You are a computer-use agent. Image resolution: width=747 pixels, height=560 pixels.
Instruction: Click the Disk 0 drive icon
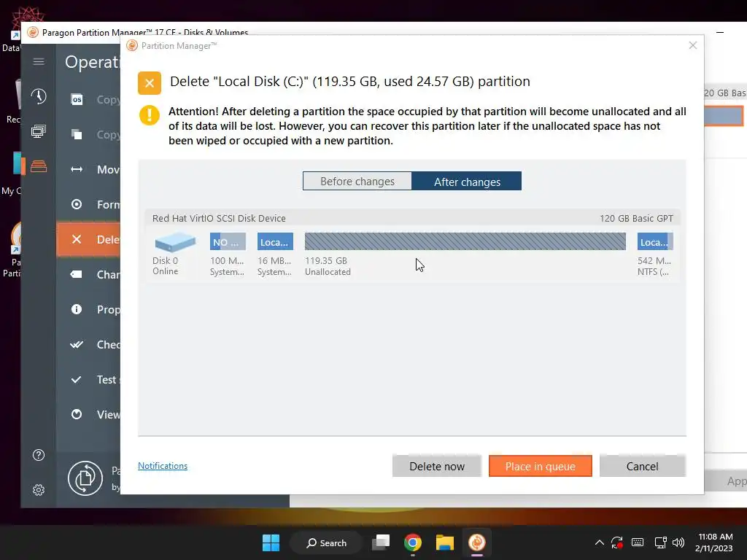pos(175,242)
